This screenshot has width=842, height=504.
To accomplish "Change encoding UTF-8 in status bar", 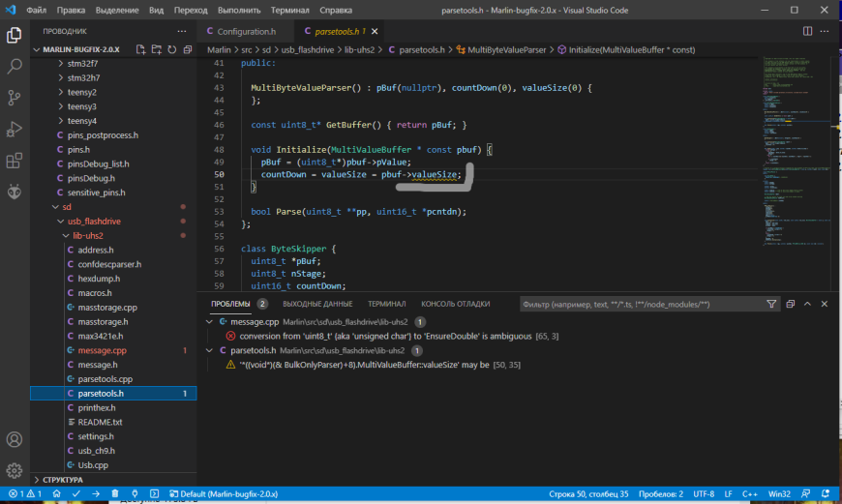I will [704, 493].
